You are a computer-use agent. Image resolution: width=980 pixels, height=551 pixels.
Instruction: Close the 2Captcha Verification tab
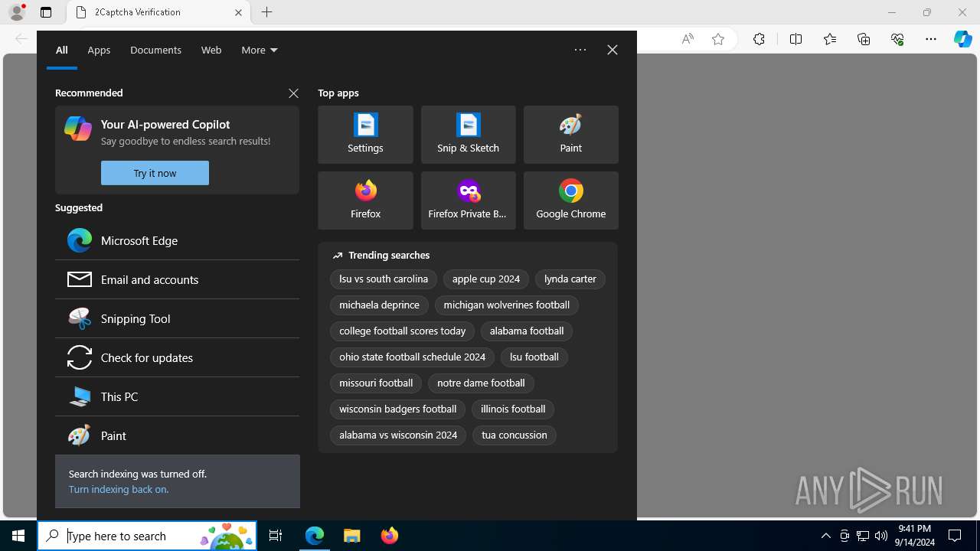click(238, 12)
